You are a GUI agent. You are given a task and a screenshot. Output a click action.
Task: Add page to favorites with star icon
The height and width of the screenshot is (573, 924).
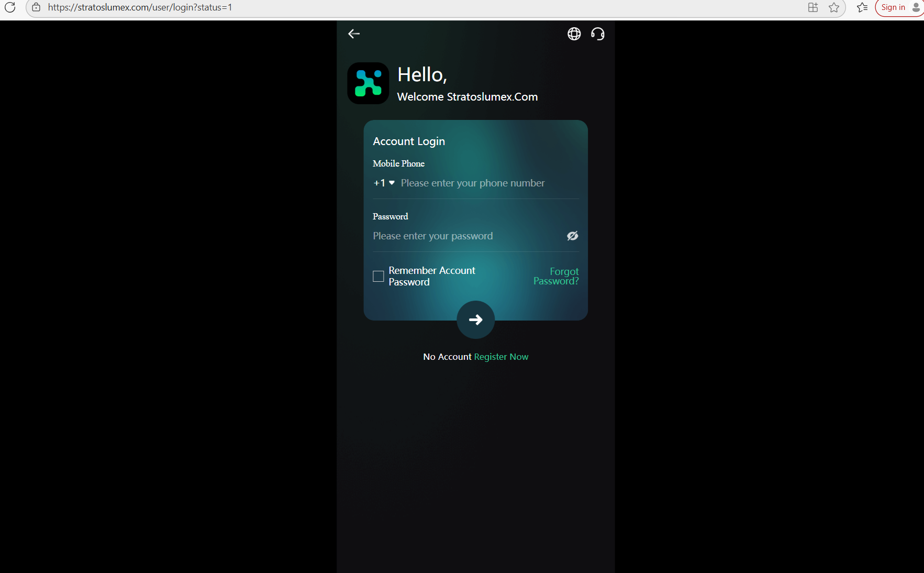[x=834, y=7]
